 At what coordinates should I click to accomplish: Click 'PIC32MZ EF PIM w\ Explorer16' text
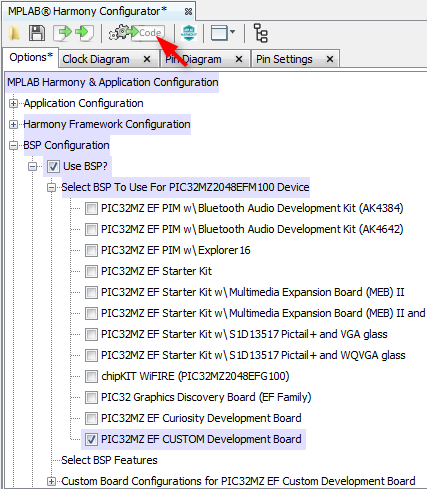pos(176,250)
